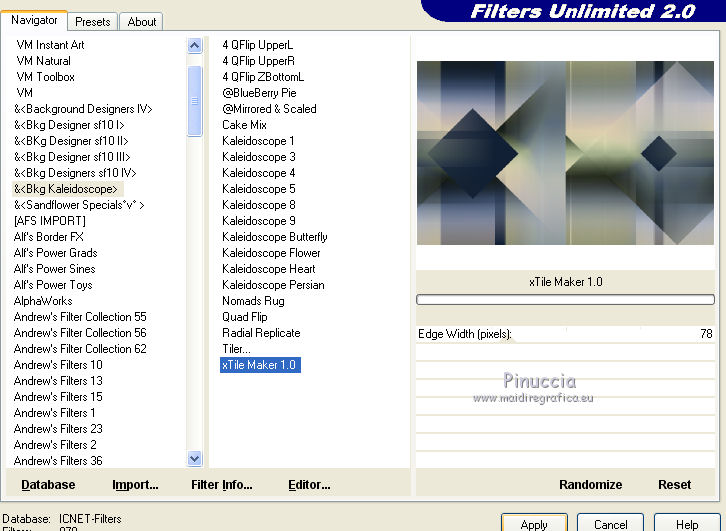The height and width of the screenshot is (531, 726).
Task: Select the VM Natural category
Action: 44,61
